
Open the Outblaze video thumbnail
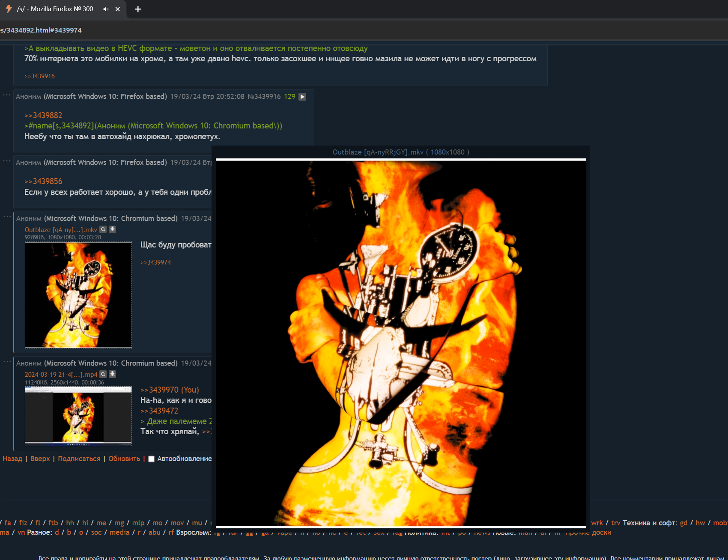(78, 295)
